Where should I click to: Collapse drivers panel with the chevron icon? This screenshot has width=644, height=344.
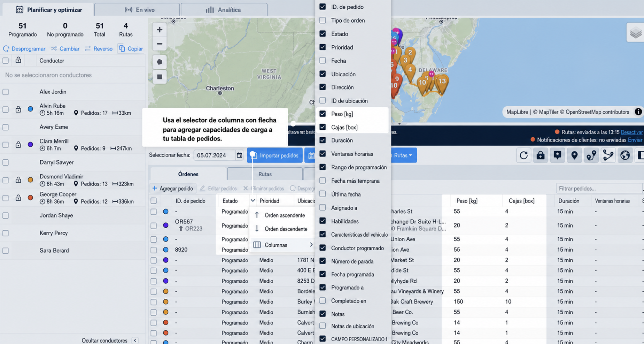pos(135,341)
